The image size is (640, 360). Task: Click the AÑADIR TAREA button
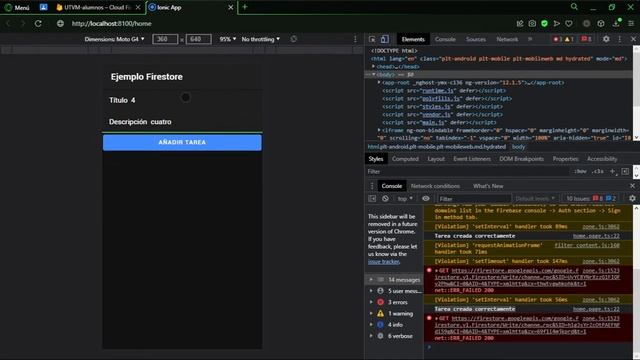[182, 142]
